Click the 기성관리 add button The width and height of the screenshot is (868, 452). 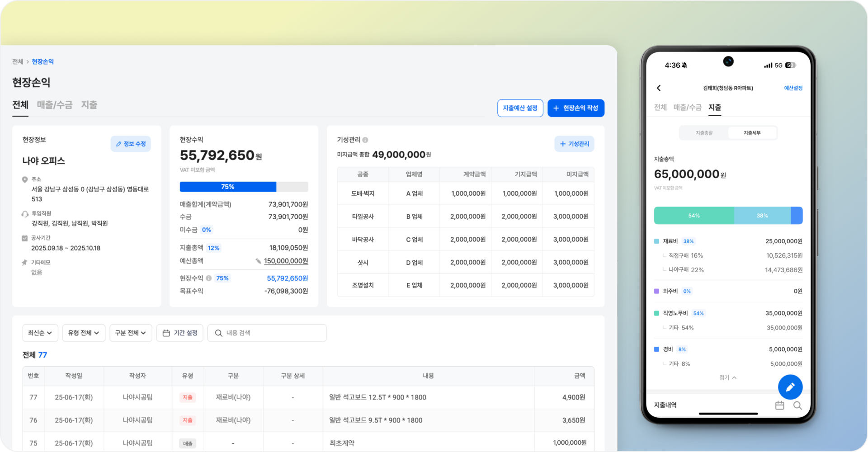point(574,144)
